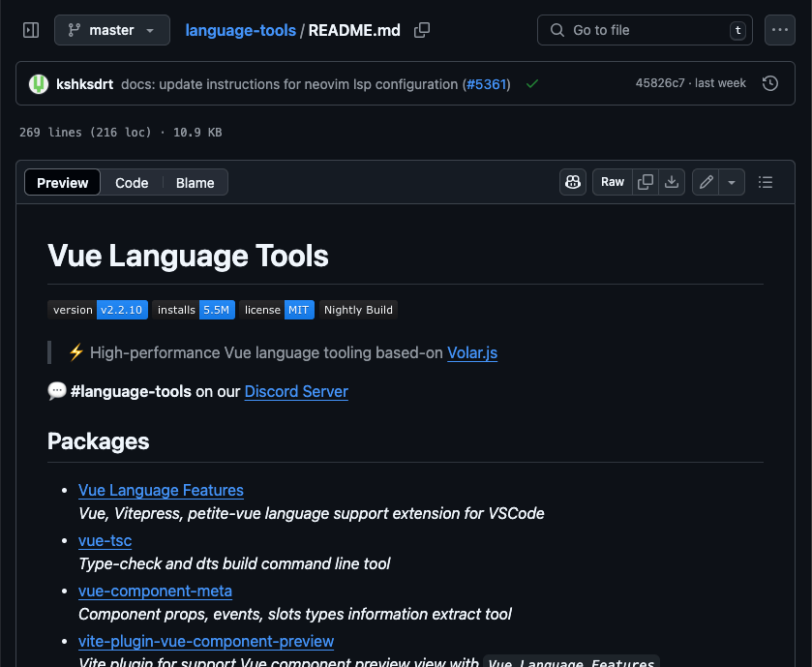Open the document outline list icon
The image size is (812, 667).
click(x=766, y=182)
